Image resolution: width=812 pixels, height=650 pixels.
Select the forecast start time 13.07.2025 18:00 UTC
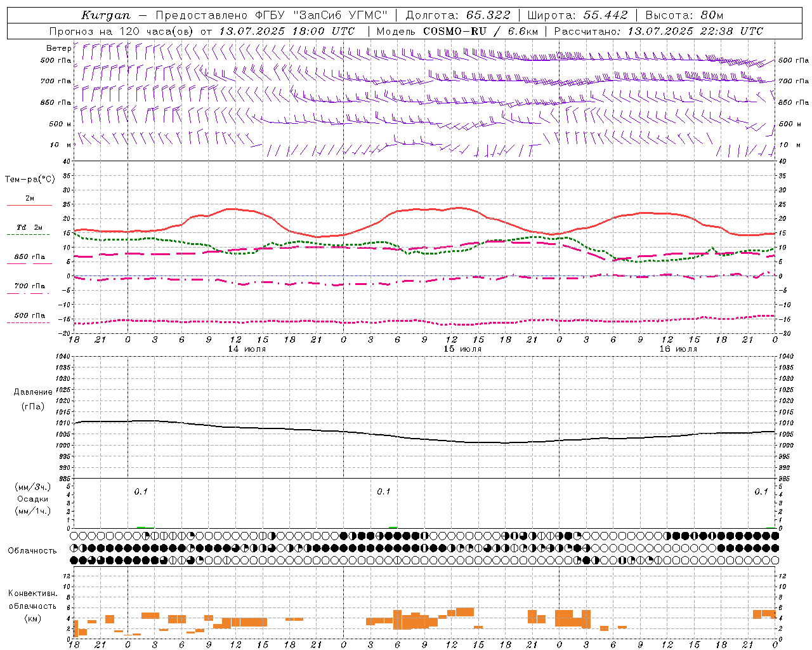pyautogui.click(x=287, y=31)
